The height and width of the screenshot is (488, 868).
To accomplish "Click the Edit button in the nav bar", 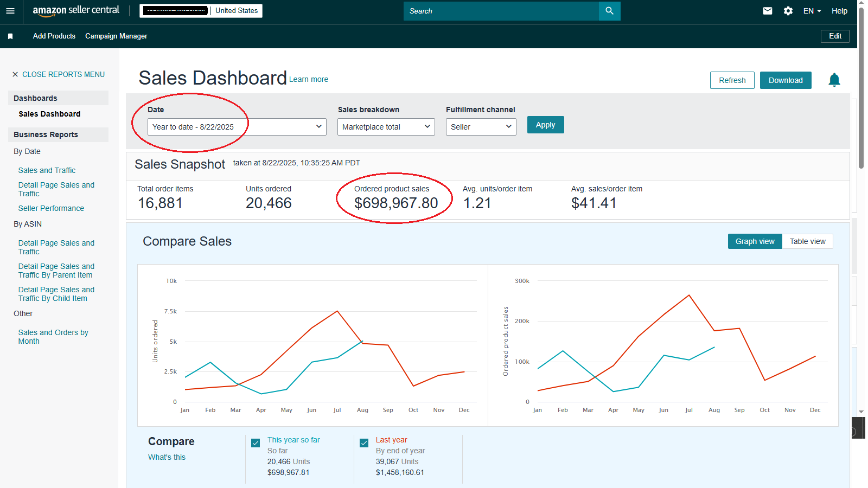I will pyautogui.click(x=835, y=36).
